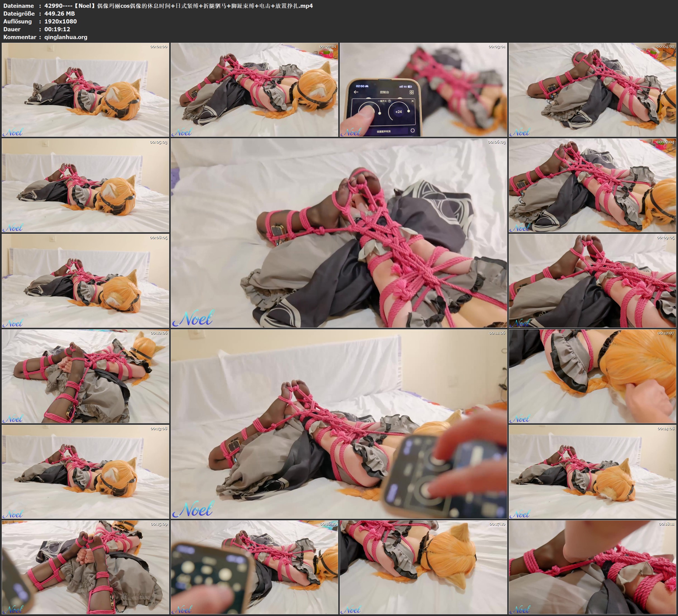The image size is (678, 616).
Task: Click the left dial on phone screen
Action: 369,111
